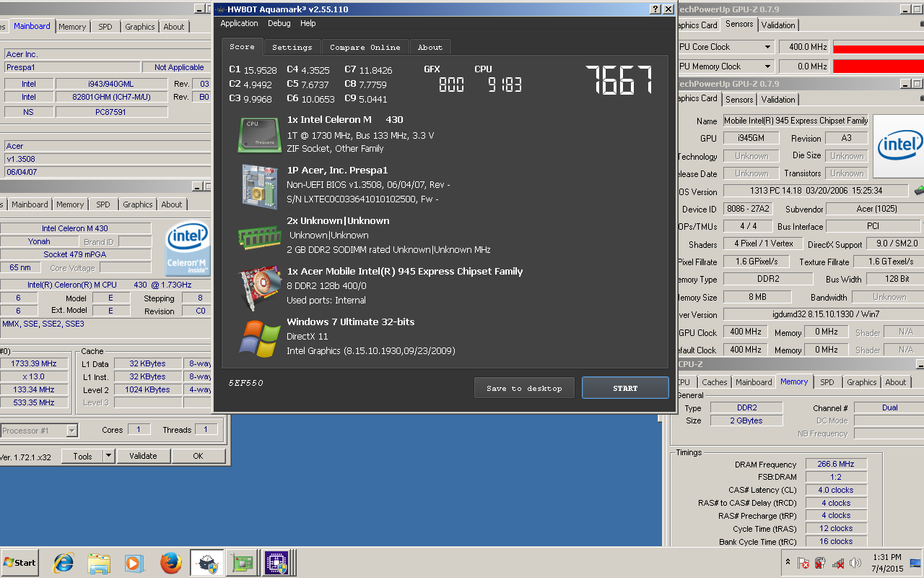Open the Windows Start menu

point(19,563)
